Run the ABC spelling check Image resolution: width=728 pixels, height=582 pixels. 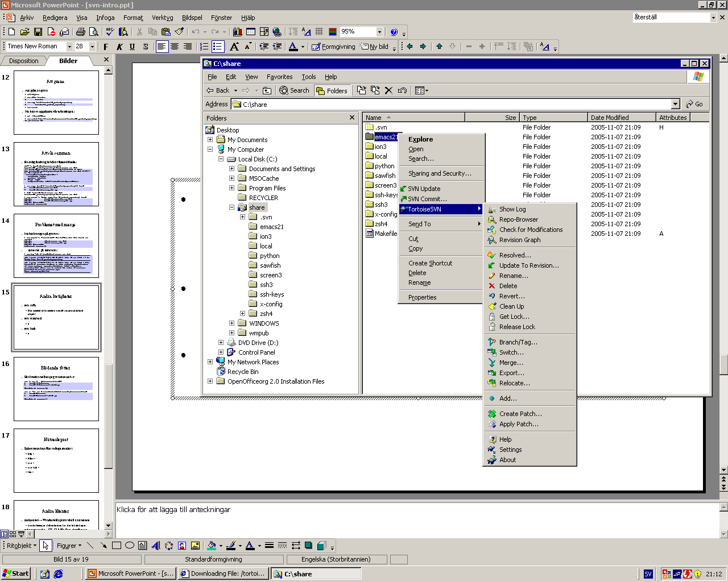coord(110,32)
